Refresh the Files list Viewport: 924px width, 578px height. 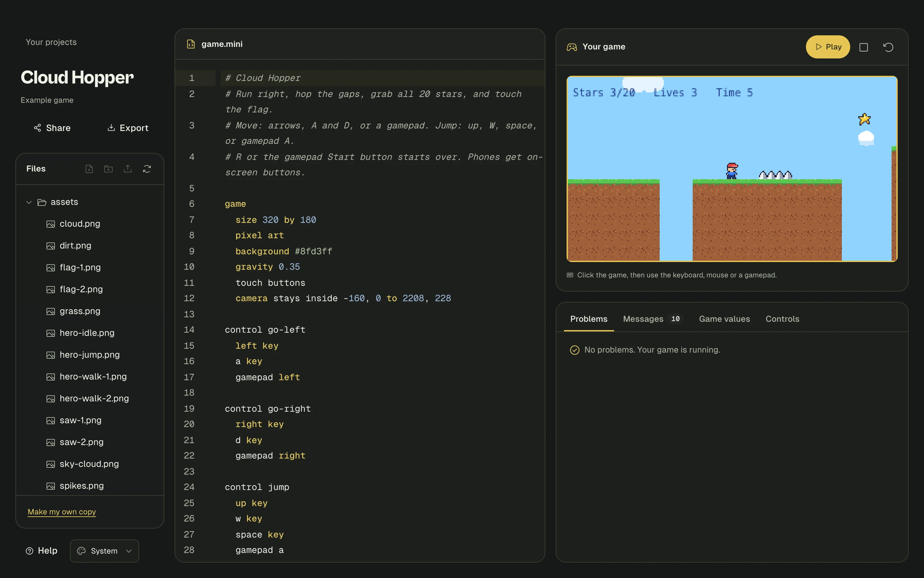point(147,169)
